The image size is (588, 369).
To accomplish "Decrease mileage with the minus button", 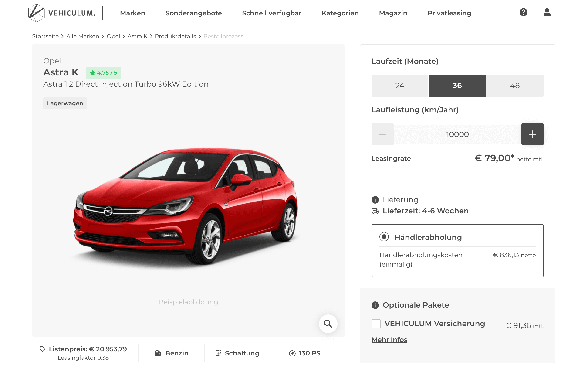I will coord(382,134).
